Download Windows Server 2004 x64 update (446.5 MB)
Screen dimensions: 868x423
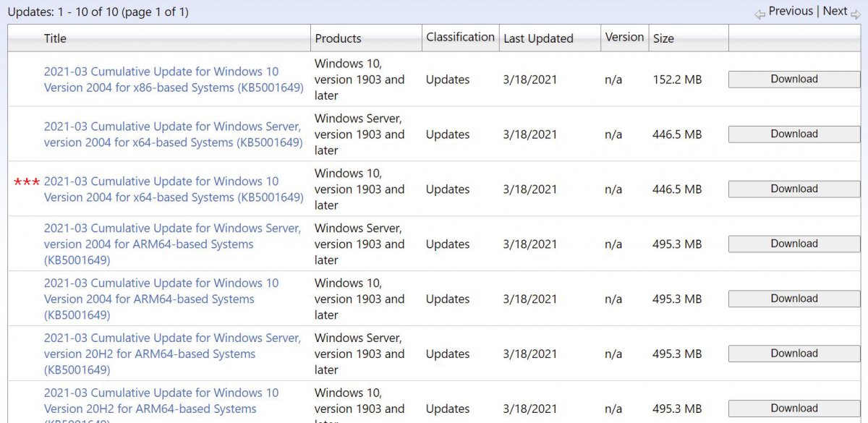(793, 134)
